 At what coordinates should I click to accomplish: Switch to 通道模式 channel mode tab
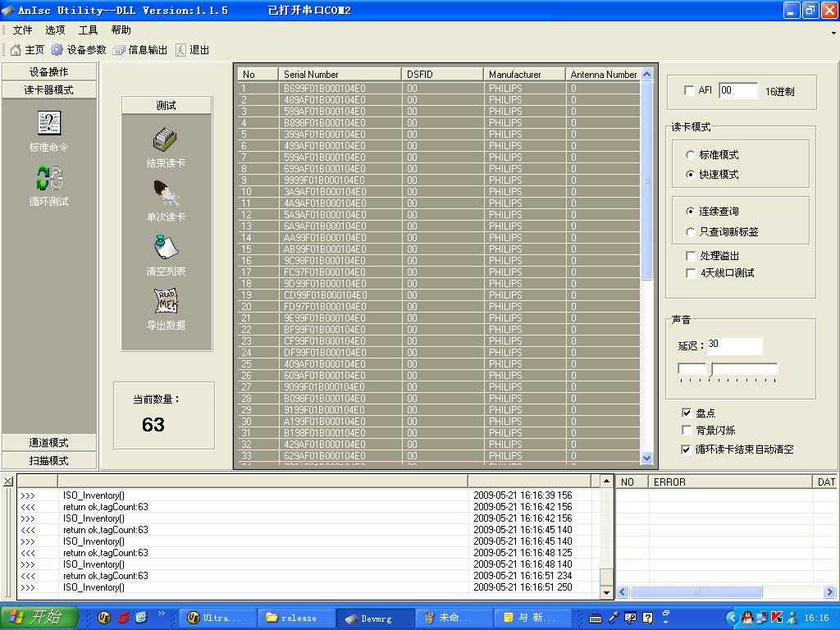tap(48, 442)
